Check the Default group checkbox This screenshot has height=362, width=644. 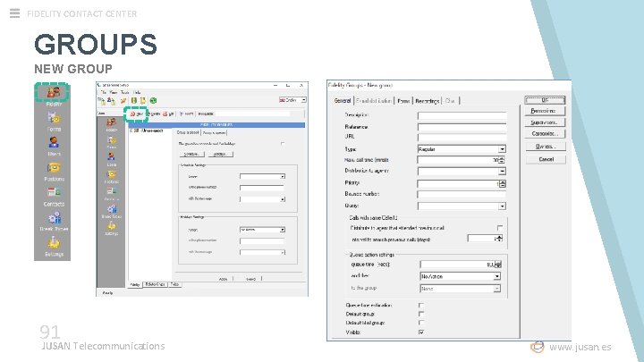pos(421,314)
